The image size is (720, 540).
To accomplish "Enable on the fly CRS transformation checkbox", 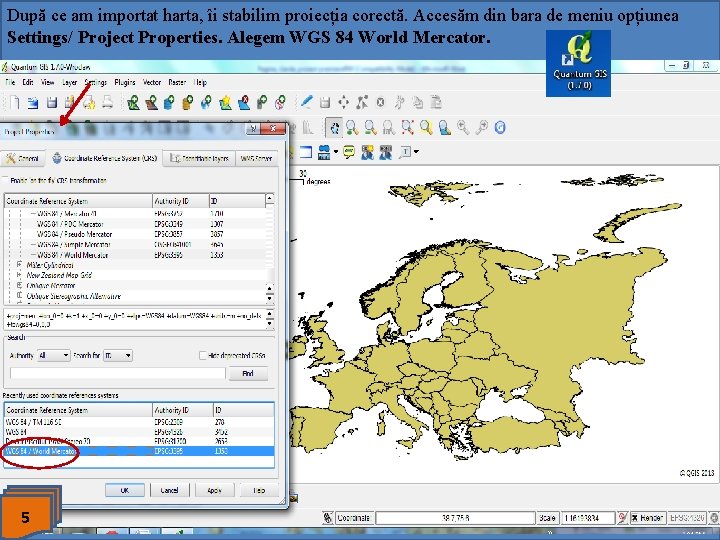I will click(6, 180).
